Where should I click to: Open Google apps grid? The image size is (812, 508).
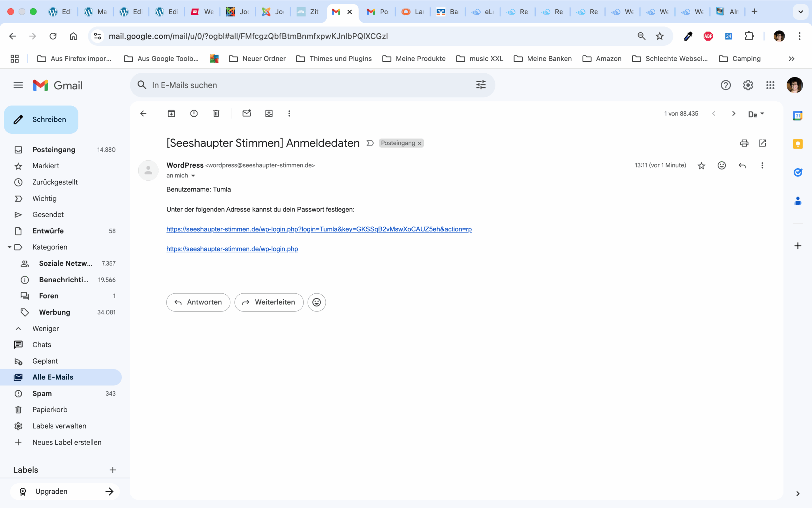pos(770,85)
